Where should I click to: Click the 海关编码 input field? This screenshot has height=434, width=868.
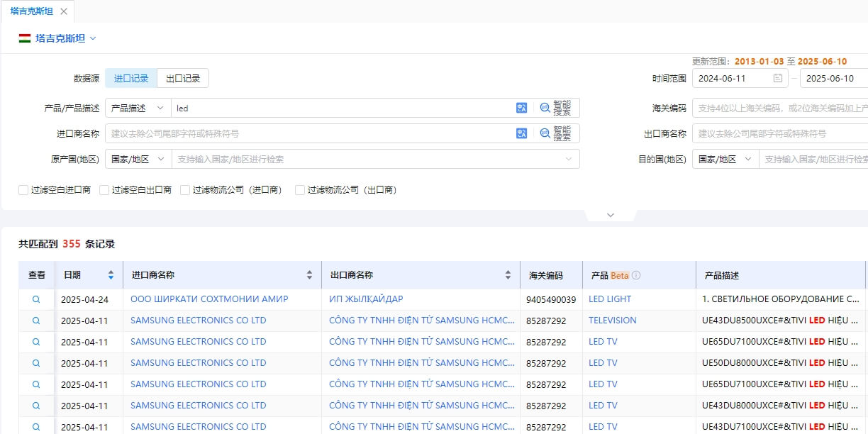[x=780, y=108]
